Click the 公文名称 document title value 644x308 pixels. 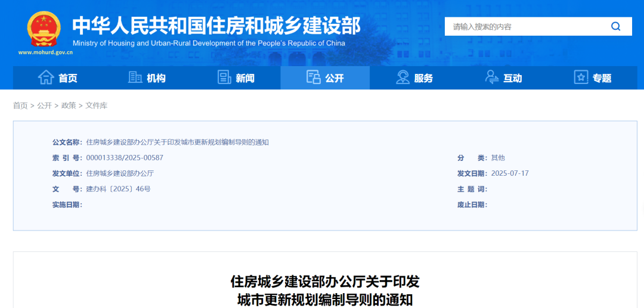(178, 142)
